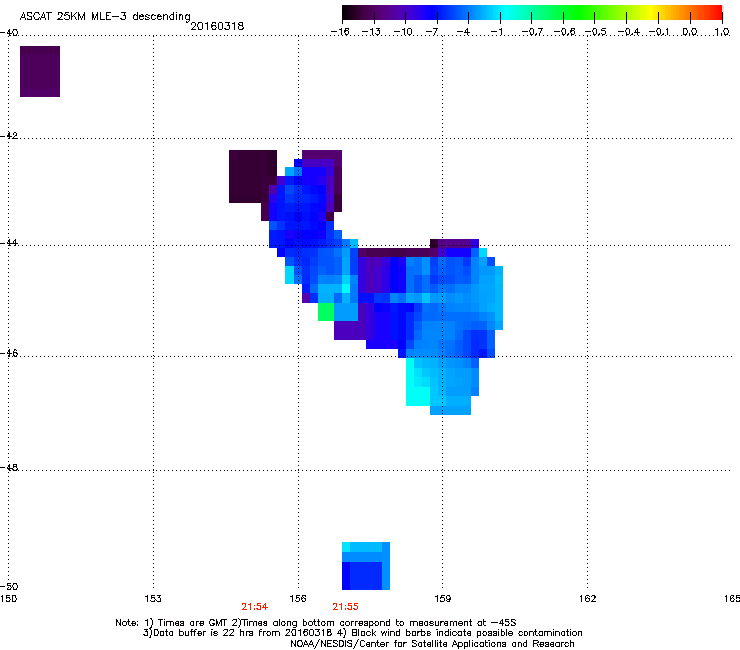Click the longitude label "156"
Image resolution: width=740 pixels, height=650 pixels.
point(298,599)
